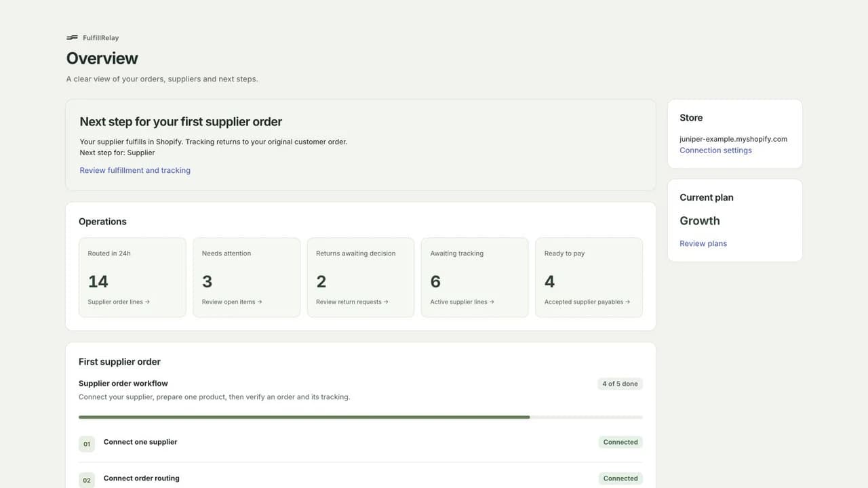
Task: Click the store domain juniper-example.myshopify.com
Action: [733, 139]
